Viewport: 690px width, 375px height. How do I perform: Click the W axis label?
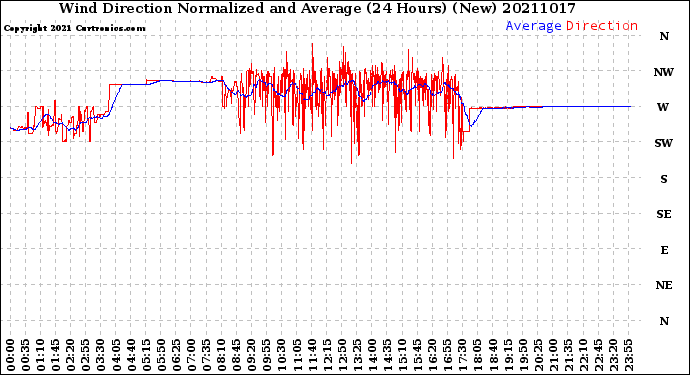663,107
